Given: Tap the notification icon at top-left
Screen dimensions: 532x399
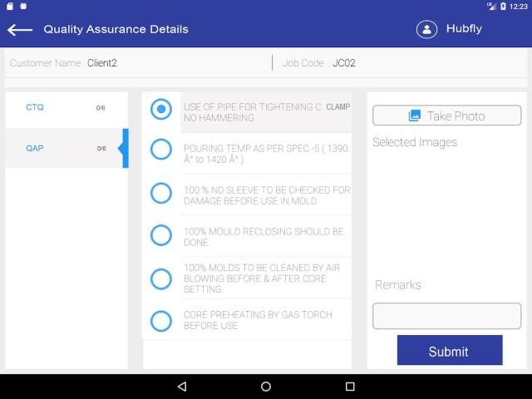Looking at the screenshot, I should pos(7,6).
